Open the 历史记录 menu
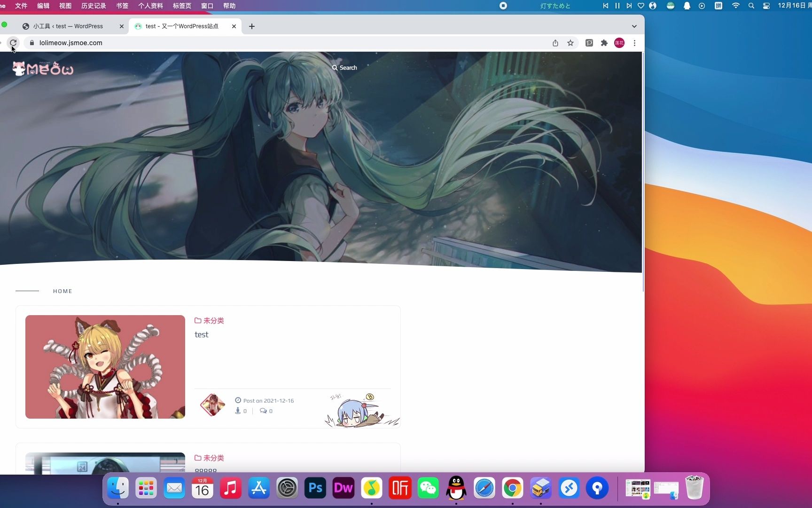Image resolution: width=812 pixels, height=508 pixels. 94,6
